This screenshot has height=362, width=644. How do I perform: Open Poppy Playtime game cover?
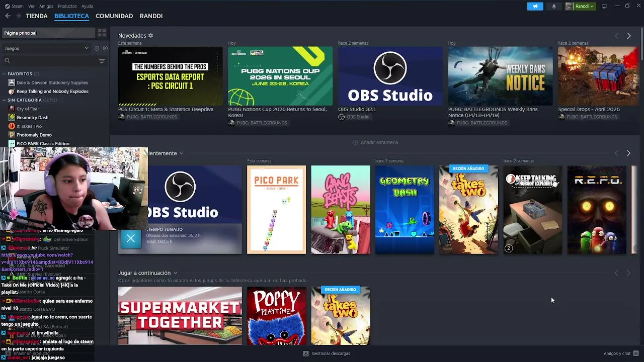click(x=276, y=316)
